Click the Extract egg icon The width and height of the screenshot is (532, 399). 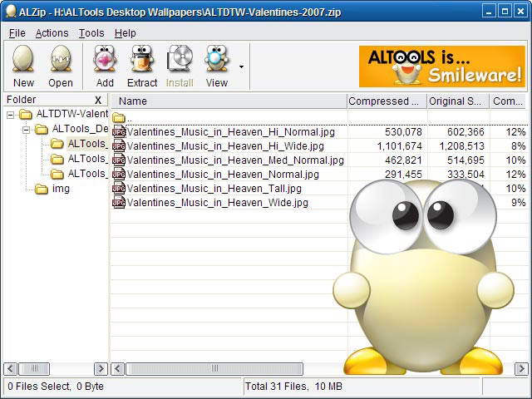click(x=142, y=59)
